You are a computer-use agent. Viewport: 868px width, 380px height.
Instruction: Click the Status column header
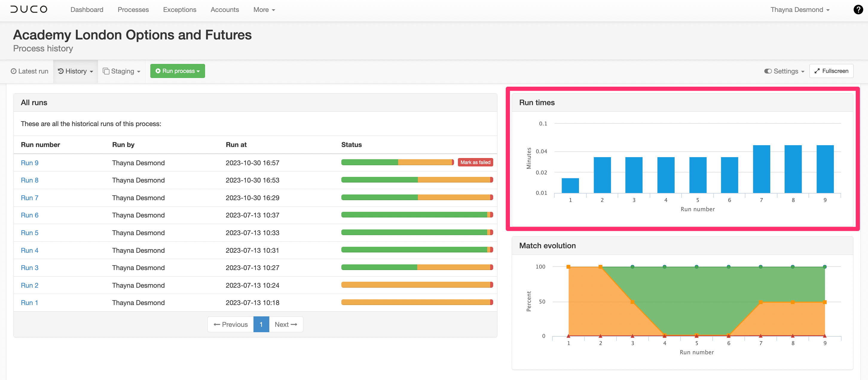352,145
